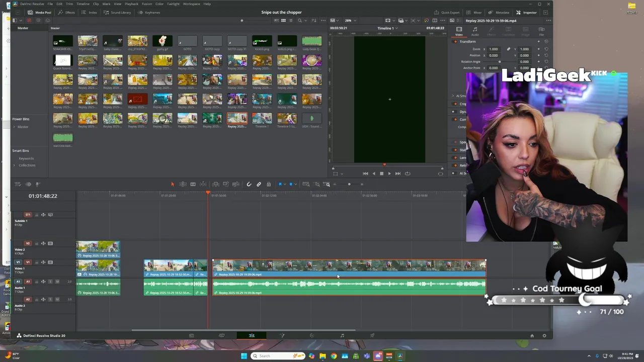Viewport: 644px width, 362px height.
Task: Click Quick Export
Action: tap(447, 13)
